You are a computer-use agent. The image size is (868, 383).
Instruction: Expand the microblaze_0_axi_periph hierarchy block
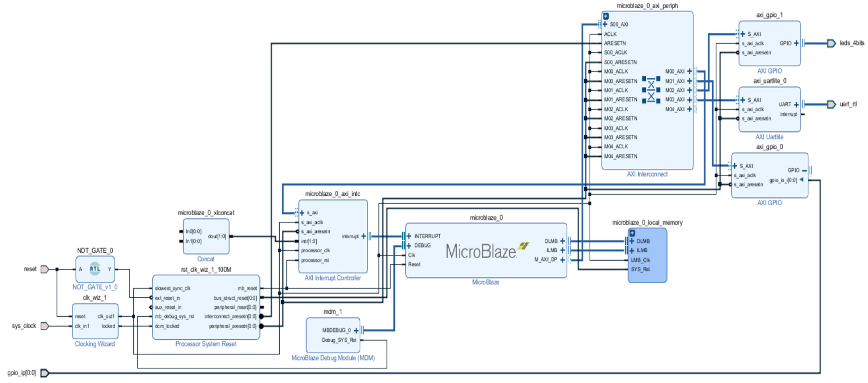pos(606,16)
